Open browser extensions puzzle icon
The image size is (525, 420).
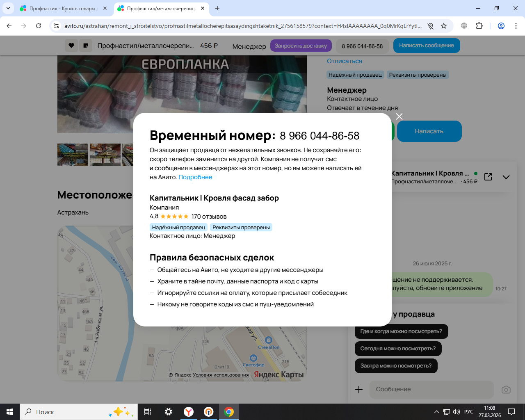(x=479, y=26)
